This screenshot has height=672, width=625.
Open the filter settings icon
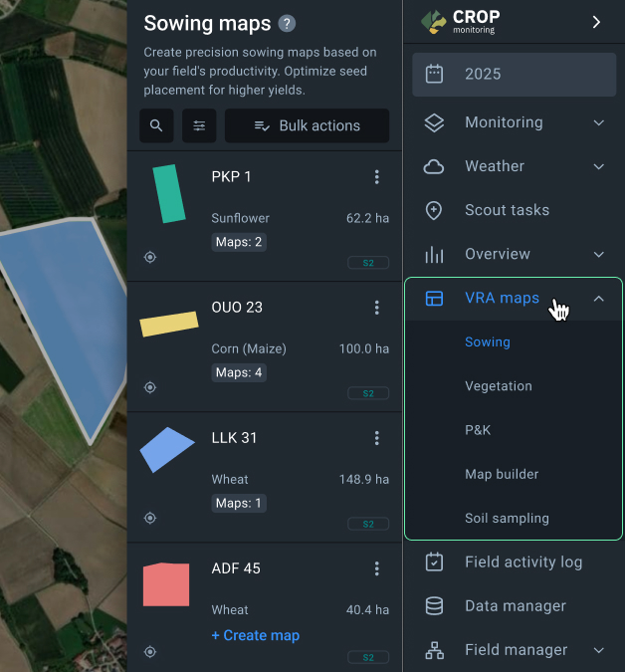click(x=199, y=125)
